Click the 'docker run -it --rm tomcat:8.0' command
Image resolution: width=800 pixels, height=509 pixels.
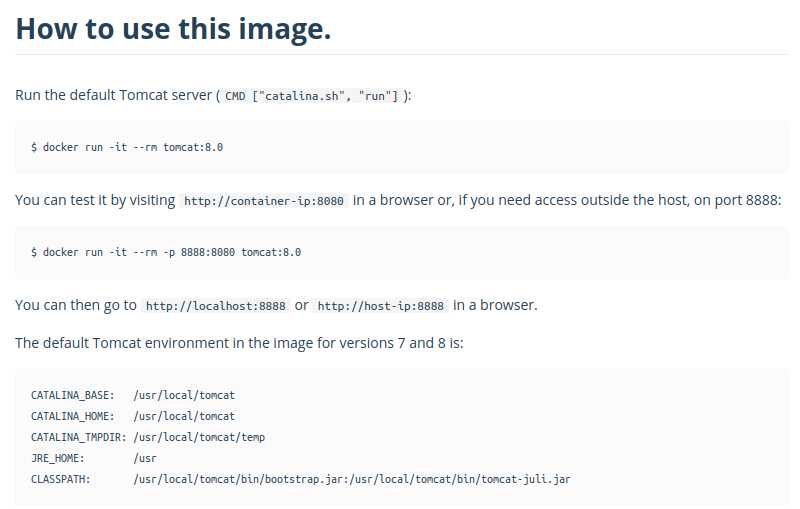pyautogui.click(x=127, y=147)
